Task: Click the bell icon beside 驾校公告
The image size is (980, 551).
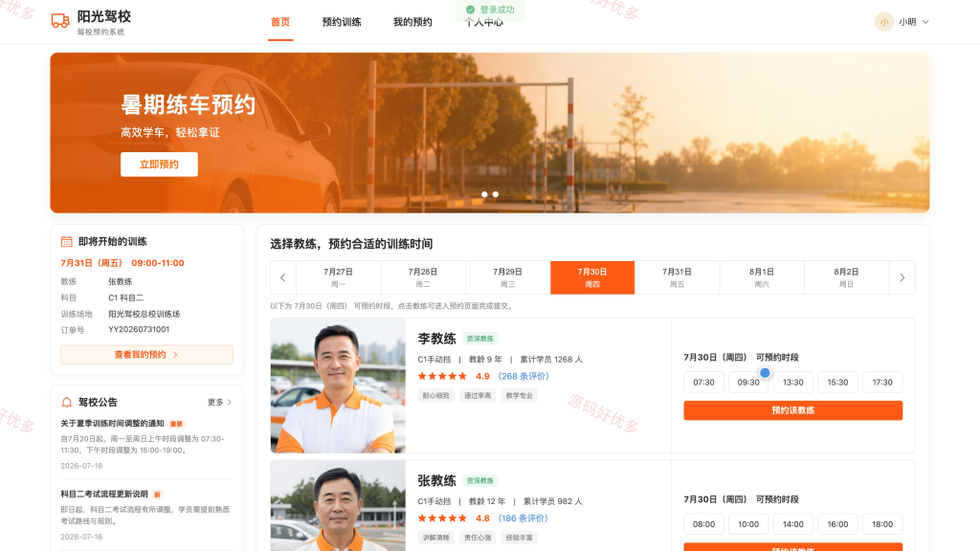Action: click(66, 402)
